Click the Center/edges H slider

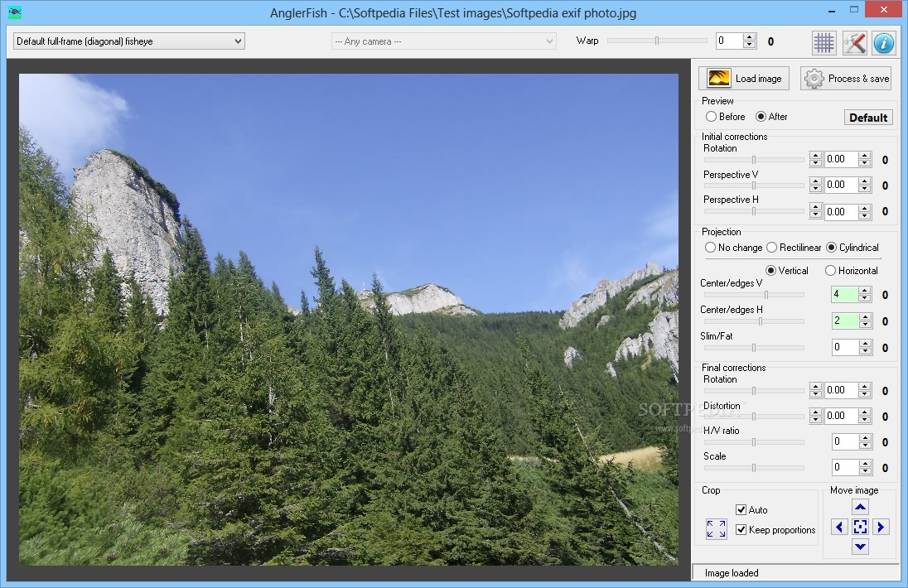pos(754,321)
